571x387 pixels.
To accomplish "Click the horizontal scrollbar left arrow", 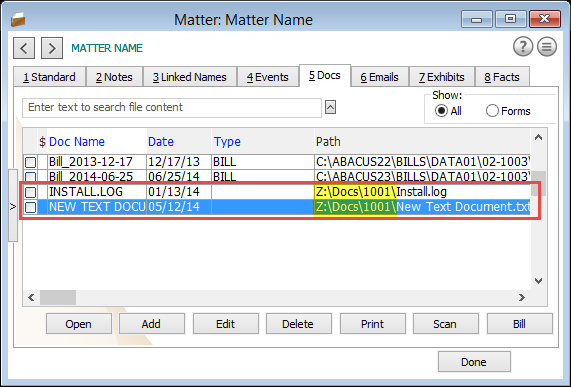I will pyautogui.click(x=31, y=297).
